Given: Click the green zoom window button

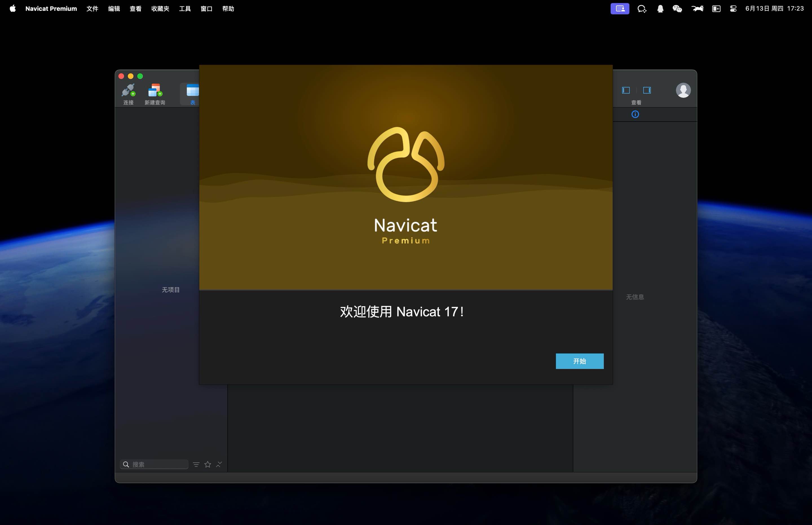Looking at the screenshot, I should (140, 76).
